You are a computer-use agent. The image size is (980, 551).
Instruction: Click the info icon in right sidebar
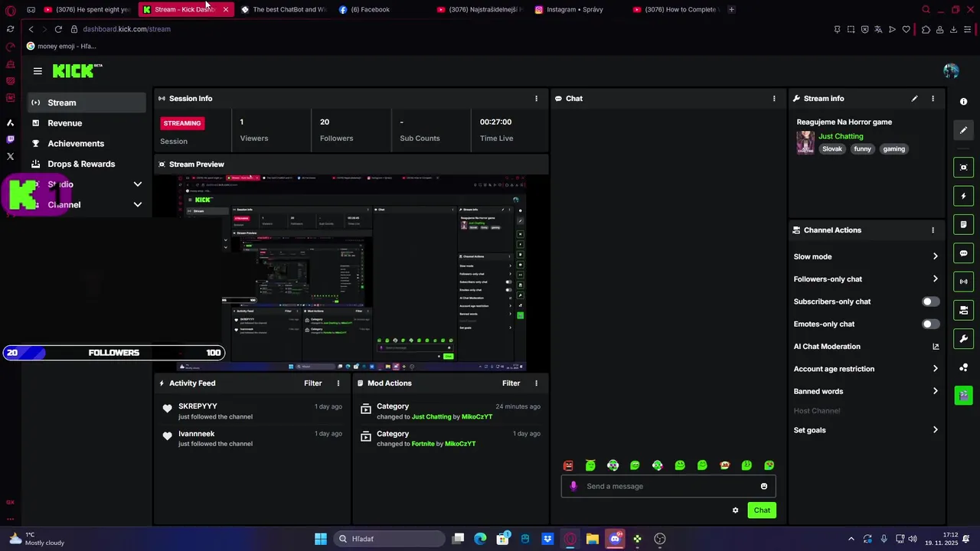tap(964, 102)
